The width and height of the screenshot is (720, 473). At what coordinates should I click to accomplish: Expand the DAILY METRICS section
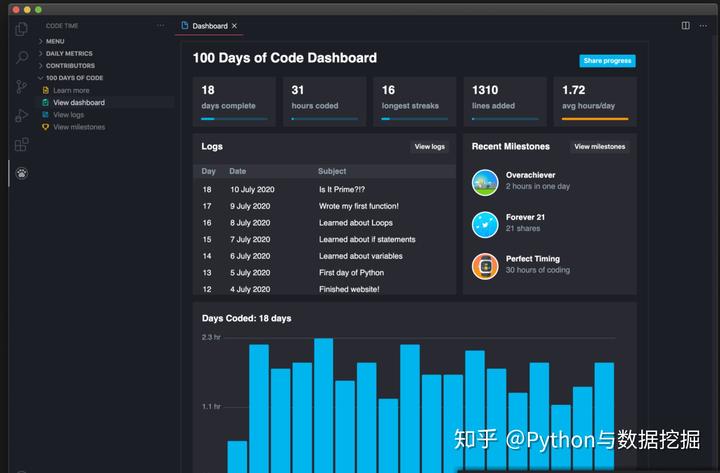pyautogui.click(x=68, y=53)
